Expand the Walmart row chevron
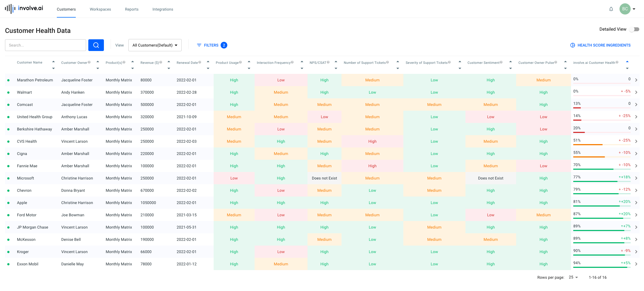Screen dimensions: 644x291 (x=636, y=92)
